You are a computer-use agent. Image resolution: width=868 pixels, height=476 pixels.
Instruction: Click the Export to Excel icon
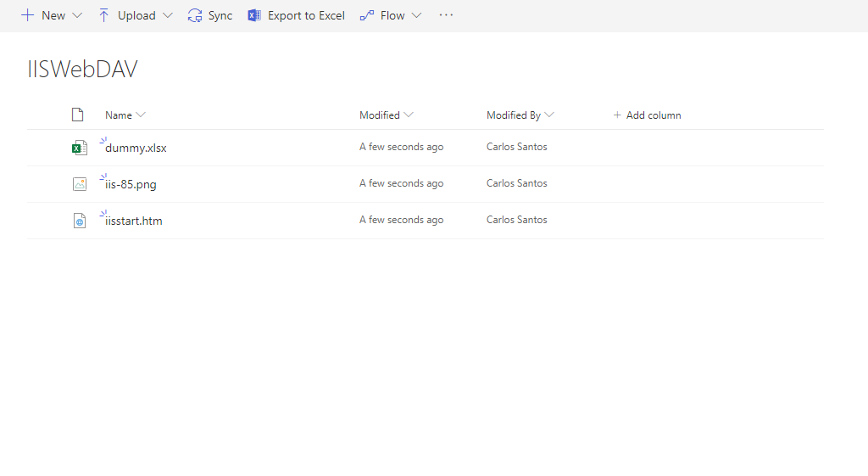pyautogui.click(x=254, y=15)
